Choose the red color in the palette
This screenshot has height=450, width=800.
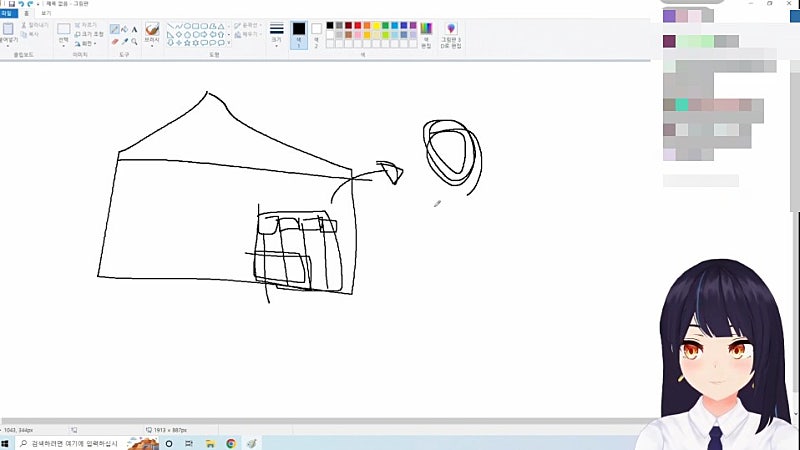(358, 26)
